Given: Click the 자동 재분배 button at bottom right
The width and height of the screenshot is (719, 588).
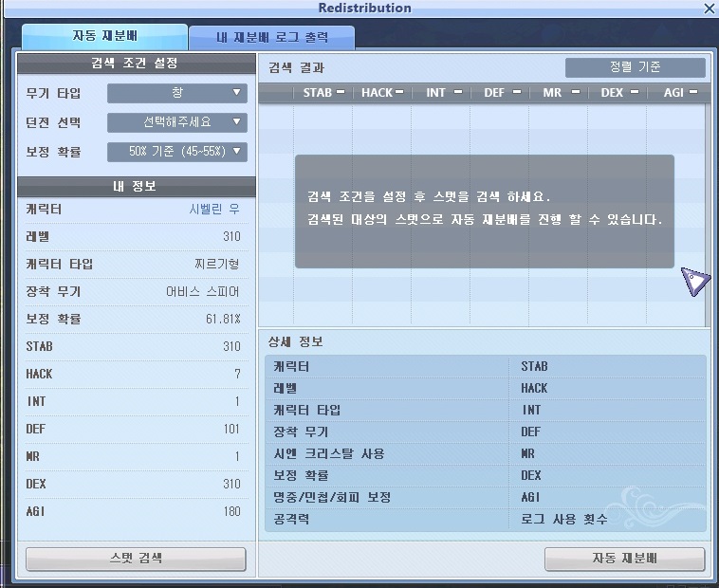Looking at the screenshot, I should pos(624,559).
